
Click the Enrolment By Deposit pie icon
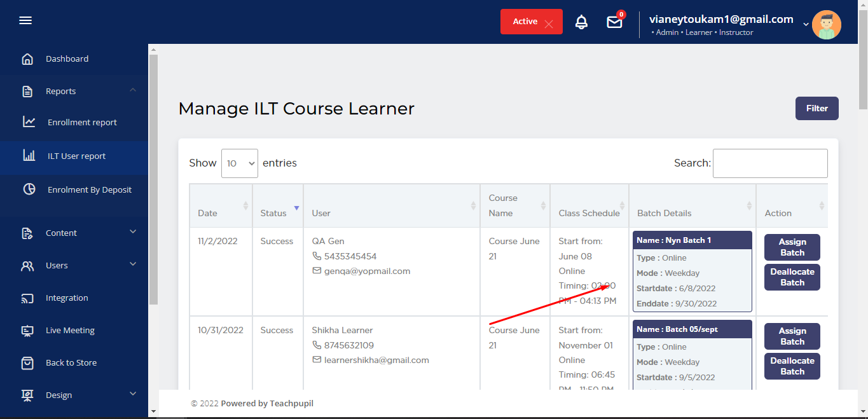(29, 189)
